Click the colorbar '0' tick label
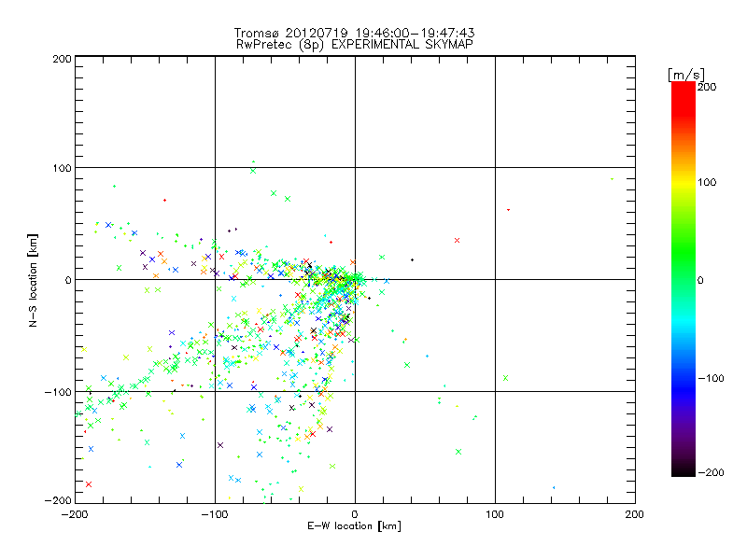The image size is (747, 560). (700, 280)
